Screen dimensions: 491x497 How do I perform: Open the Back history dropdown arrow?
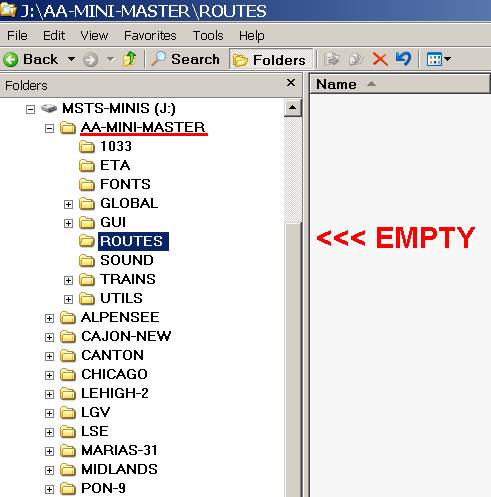[x=71, y=59]
